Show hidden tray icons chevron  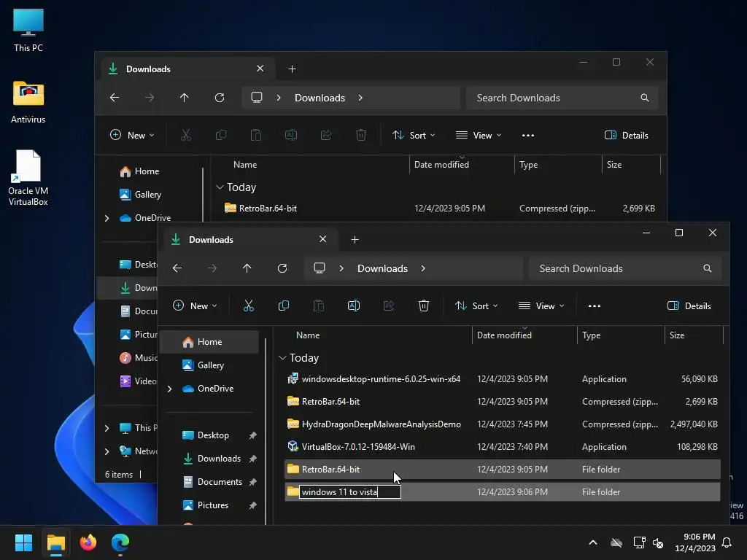pyautogui.click(x=593, y=542)
